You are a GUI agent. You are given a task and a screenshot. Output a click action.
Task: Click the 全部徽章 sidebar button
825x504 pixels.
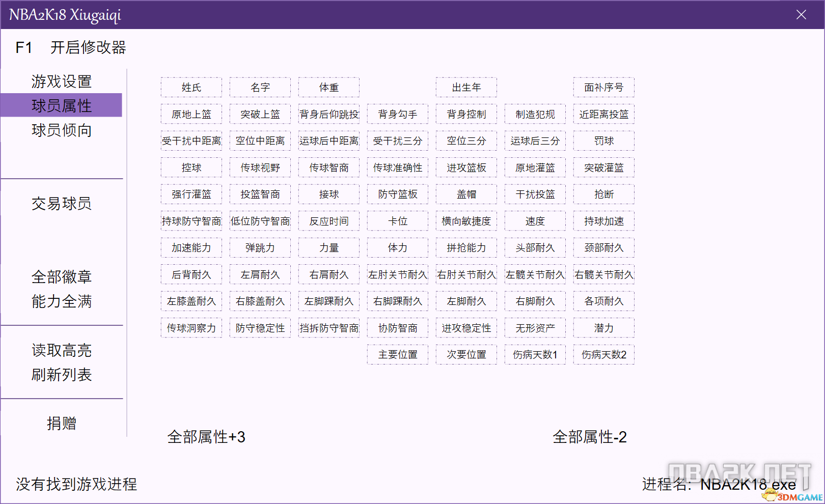tap(62, 277)
